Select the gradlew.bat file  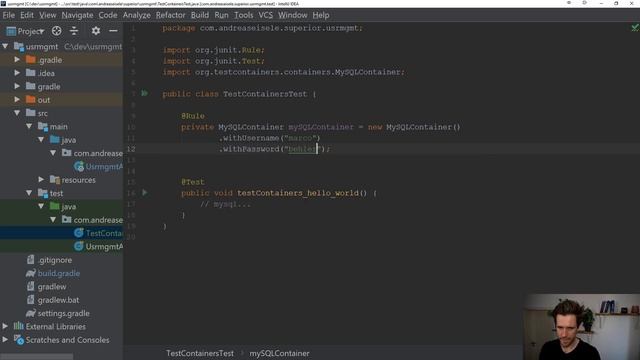[x=53, y=300]
